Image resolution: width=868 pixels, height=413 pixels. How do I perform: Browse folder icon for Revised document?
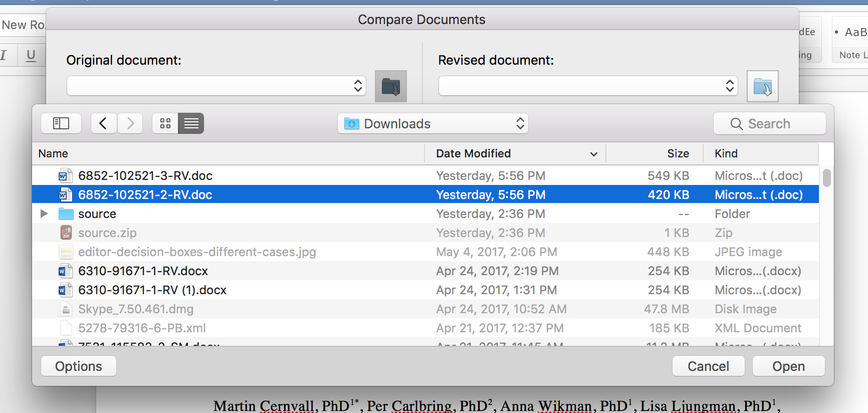click(x=763, y=86)
